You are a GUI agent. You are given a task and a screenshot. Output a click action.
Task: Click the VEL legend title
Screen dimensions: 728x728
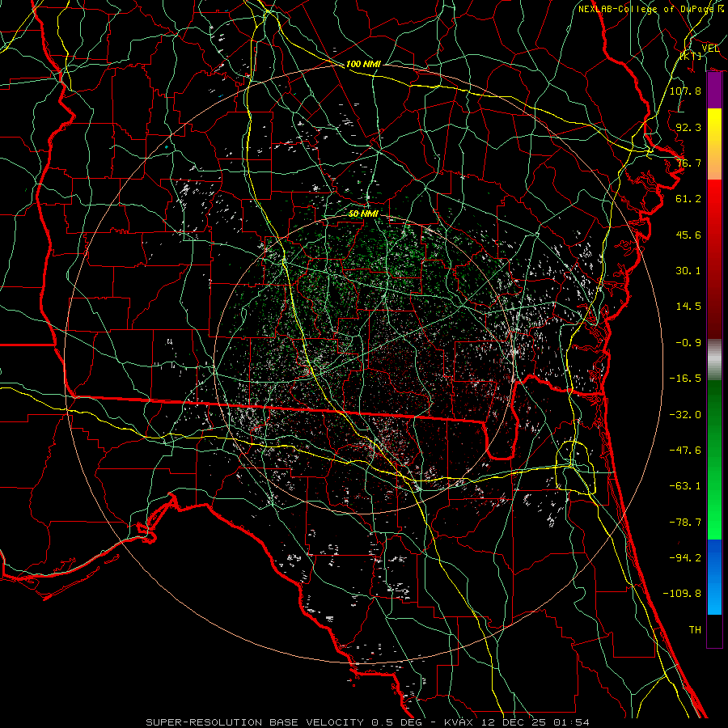pos(710,49)
